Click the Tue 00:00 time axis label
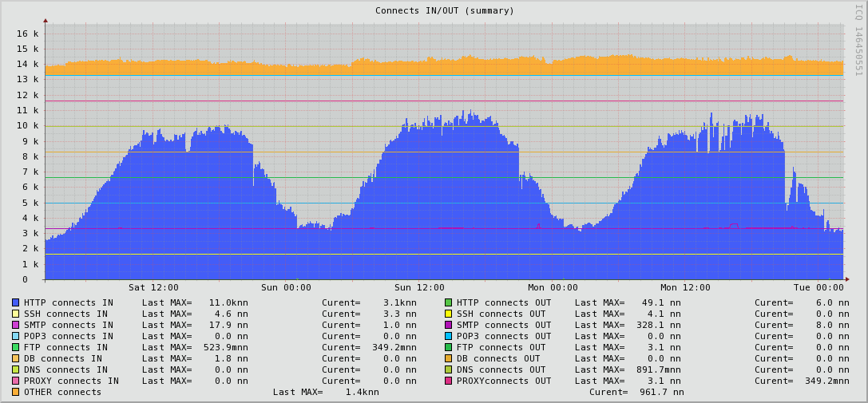 click(x=818, y=288)
